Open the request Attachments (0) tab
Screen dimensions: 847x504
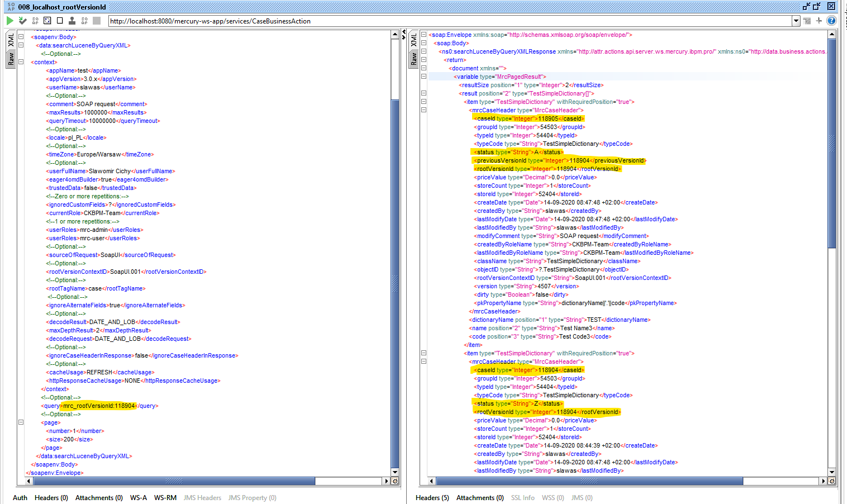(99, 498)
